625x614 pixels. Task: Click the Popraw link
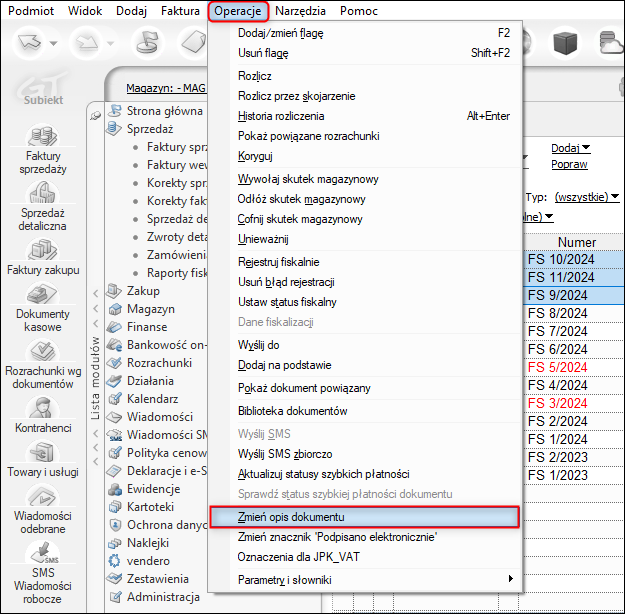569,164
